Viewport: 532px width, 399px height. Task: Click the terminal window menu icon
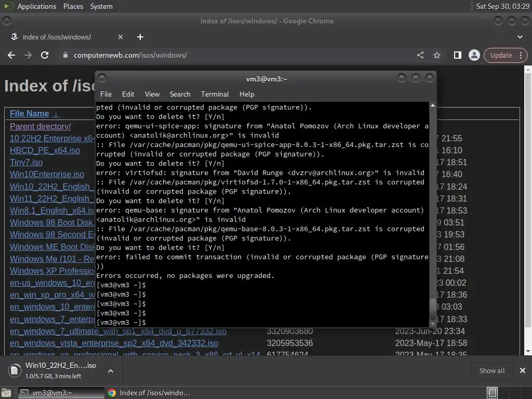click(x=102, y=78)
